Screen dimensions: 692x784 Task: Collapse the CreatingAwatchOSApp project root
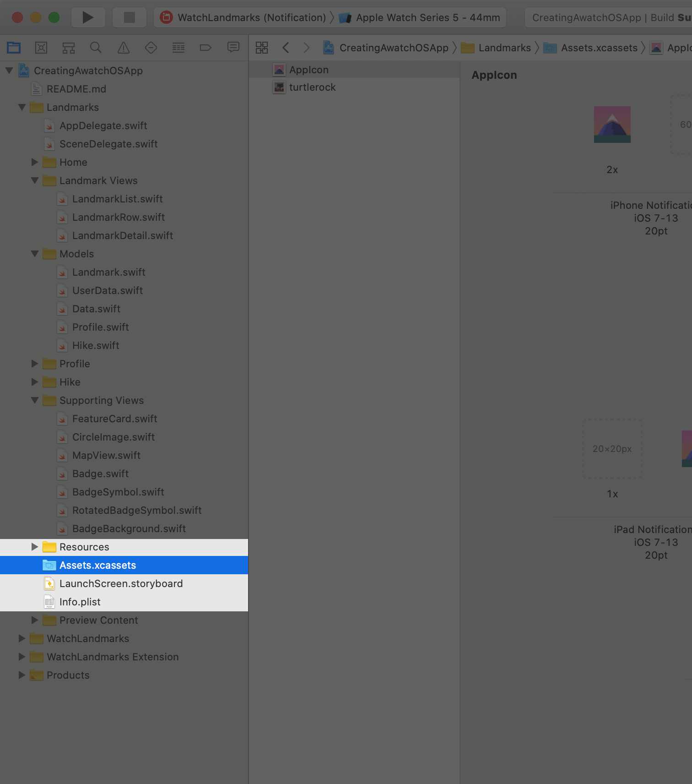tap(9, 71)
